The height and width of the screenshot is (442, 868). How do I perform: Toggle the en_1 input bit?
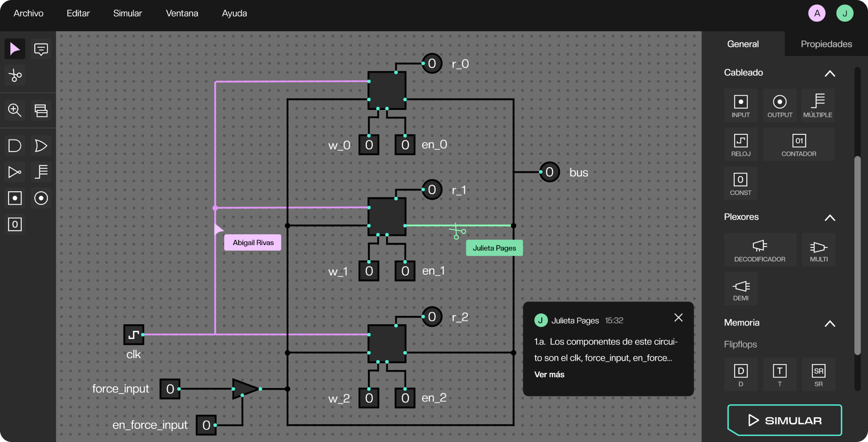(405, 271)
